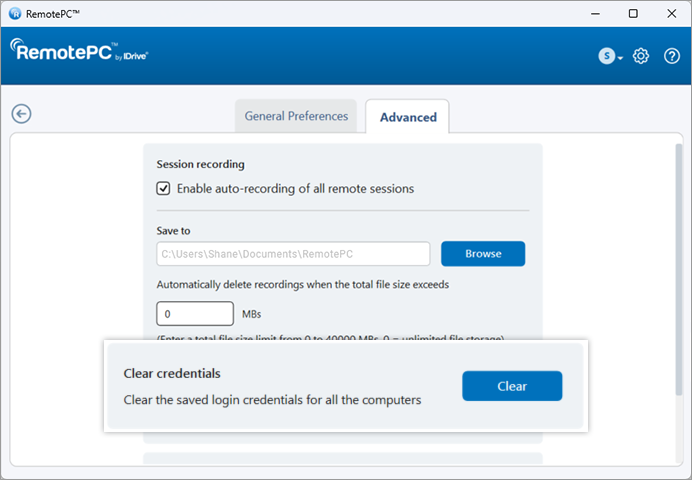Switch to the General Preferences tab
The height and width of the screenshot is (480, 692).
click(x=297, y=116)
